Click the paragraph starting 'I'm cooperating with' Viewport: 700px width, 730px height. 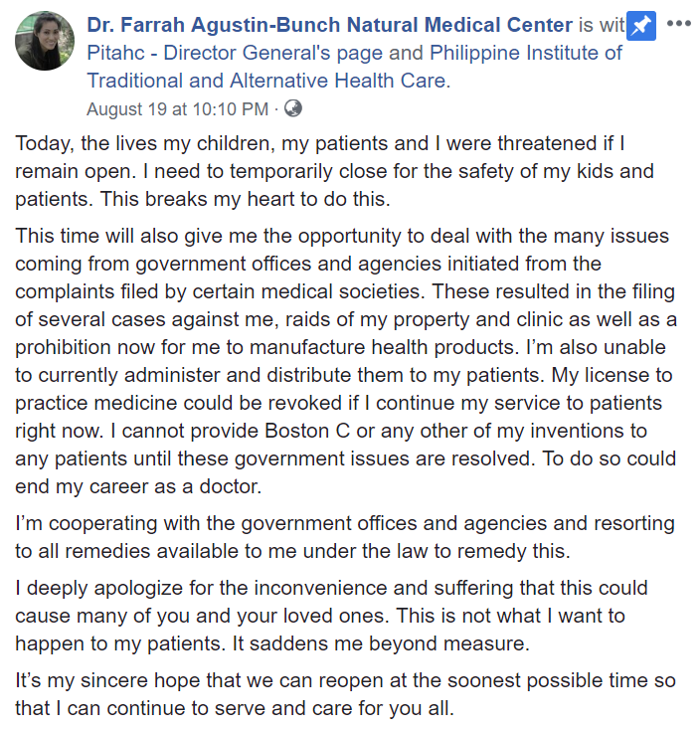pyautogui.click(x=345, y=537)
